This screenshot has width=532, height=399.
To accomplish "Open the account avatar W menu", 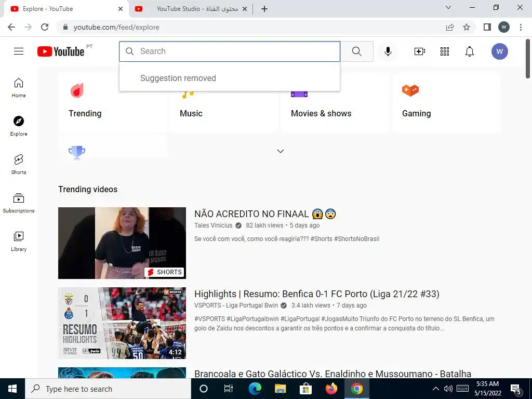I will 499,51.
